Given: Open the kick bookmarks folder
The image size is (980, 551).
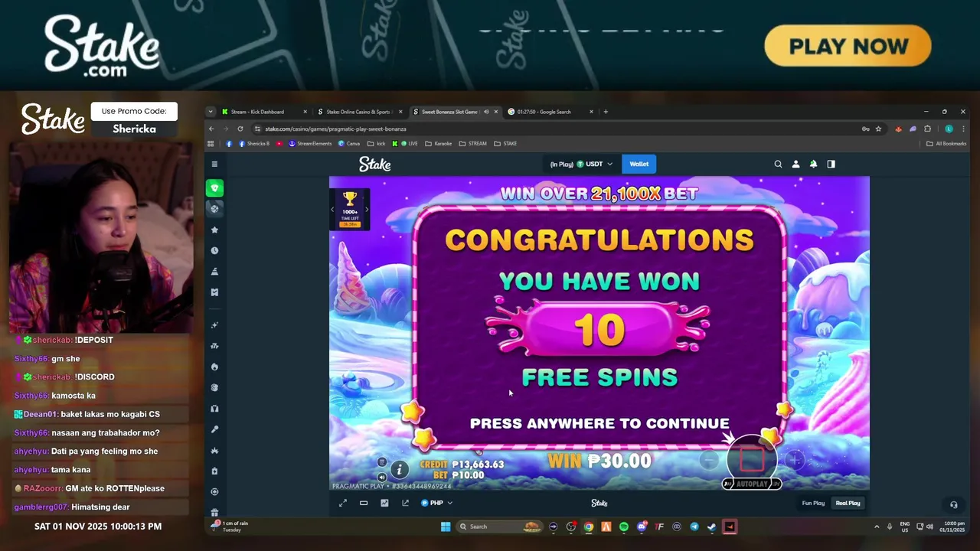Looking at the screenshot, I should [x=376, y=143].
